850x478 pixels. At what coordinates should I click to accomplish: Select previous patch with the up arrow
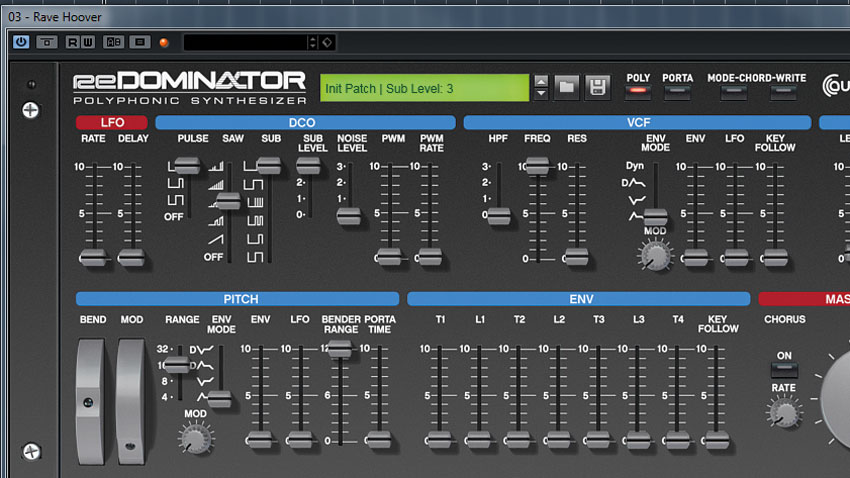[541, 81]
